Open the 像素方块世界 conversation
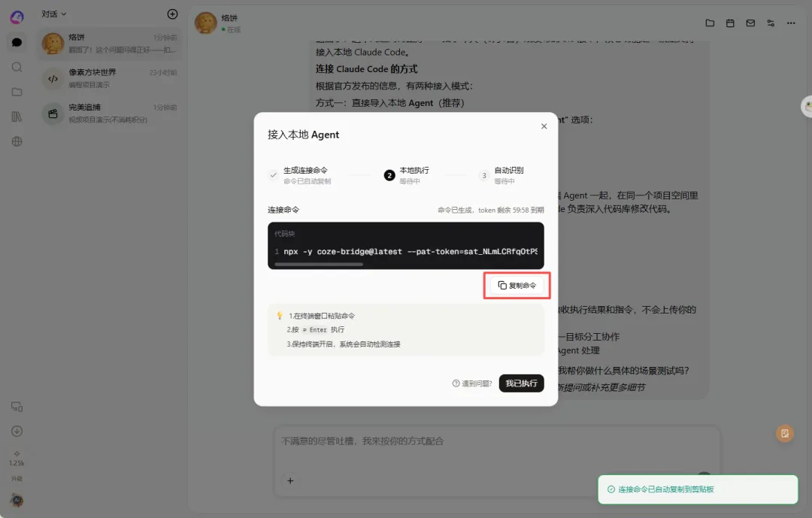This screenshot has width=812, height=518. click(x=109, y=78)
